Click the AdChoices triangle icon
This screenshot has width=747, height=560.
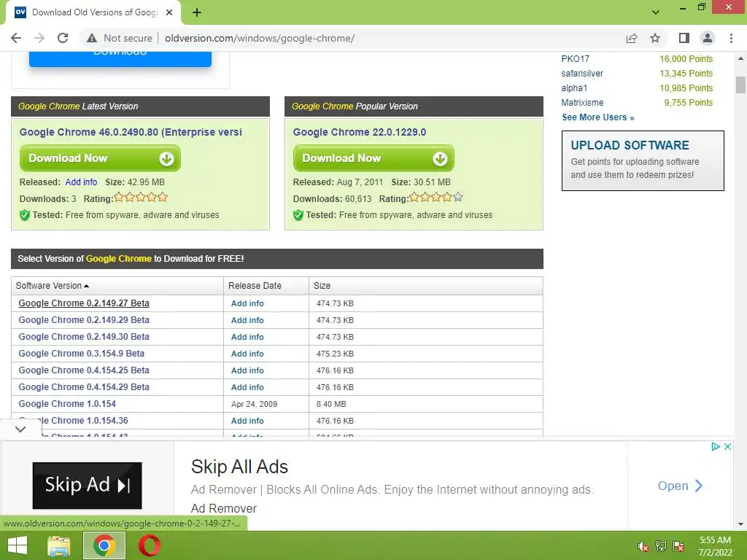715,447
